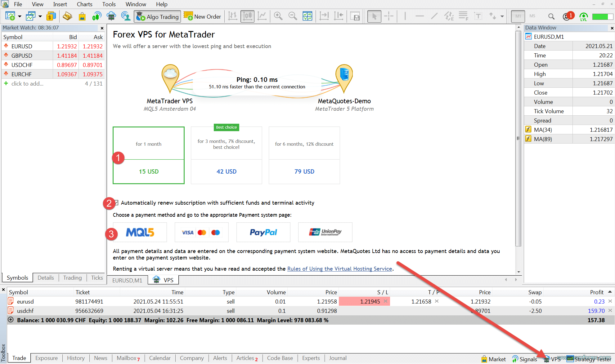
Task: Toggle the Algo Trading button
Action: (x=158, y=16)
